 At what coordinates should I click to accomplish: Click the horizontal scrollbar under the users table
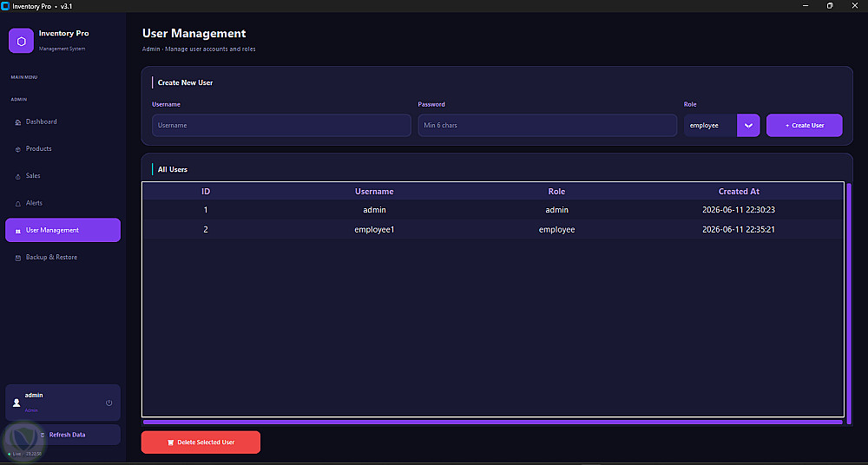(493, 422)
